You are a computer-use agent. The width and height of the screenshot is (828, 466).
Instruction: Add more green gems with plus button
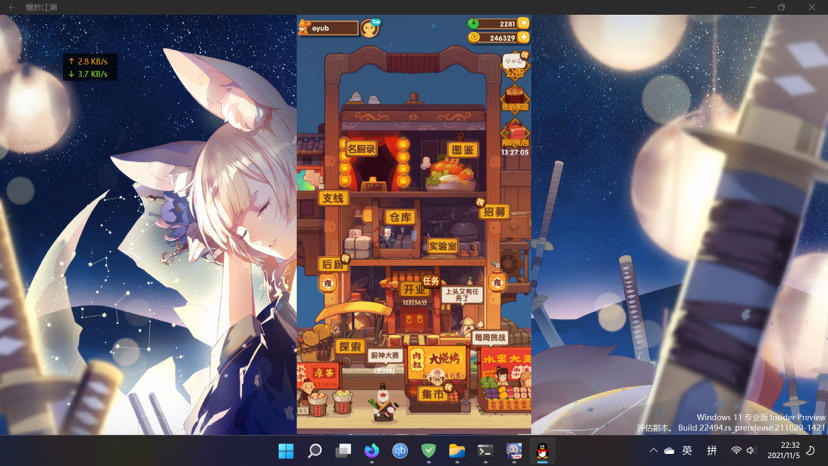(523, 23)
